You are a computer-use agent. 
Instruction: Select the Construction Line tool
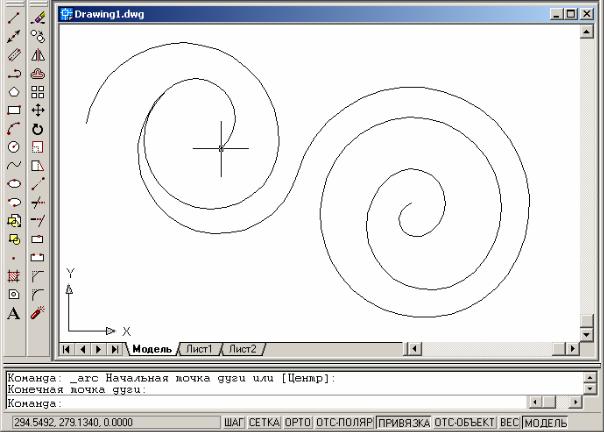(x=14, y=36)
